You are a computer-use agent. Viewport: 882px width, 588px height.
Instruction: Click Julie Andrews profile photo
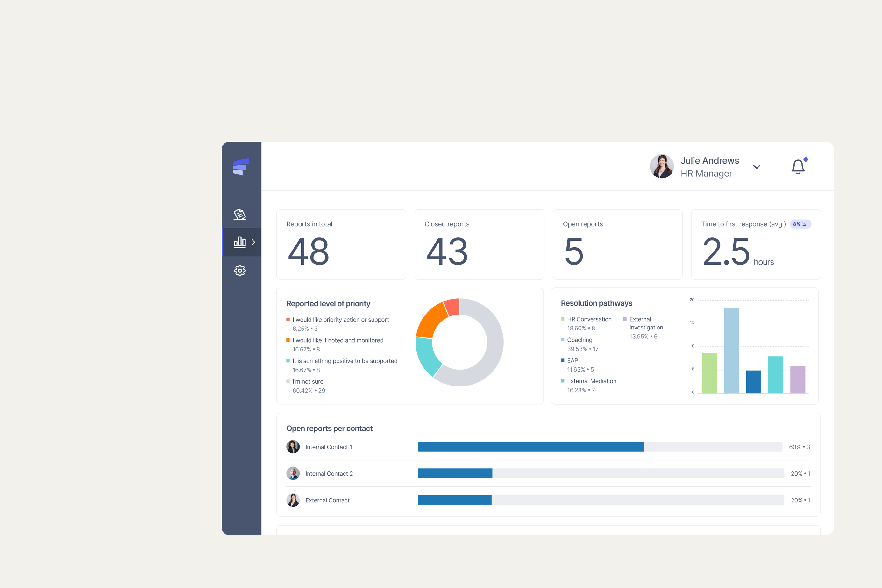click(662, 166)
